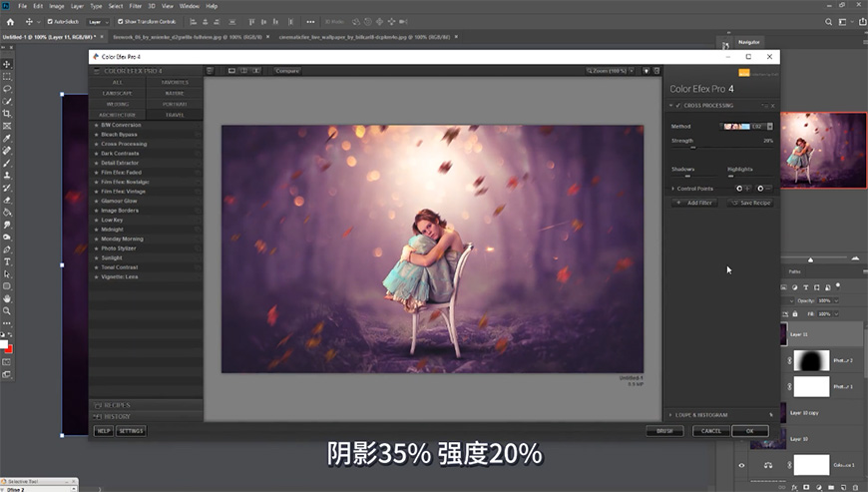Screen dimensions: 868x492
Task: Click the Strength slider handle
Action: (x=692, y=148)
